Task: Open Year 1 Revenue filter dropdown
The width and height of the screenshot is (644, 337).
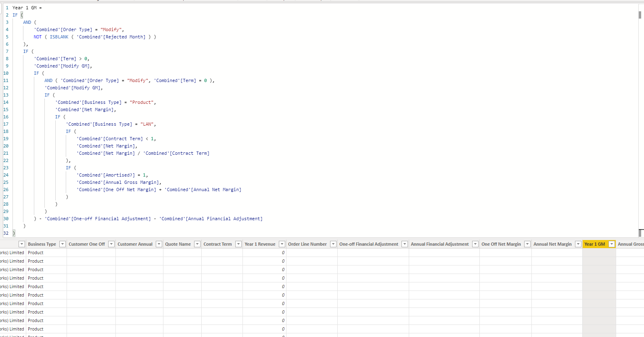Action: [282, 244]
